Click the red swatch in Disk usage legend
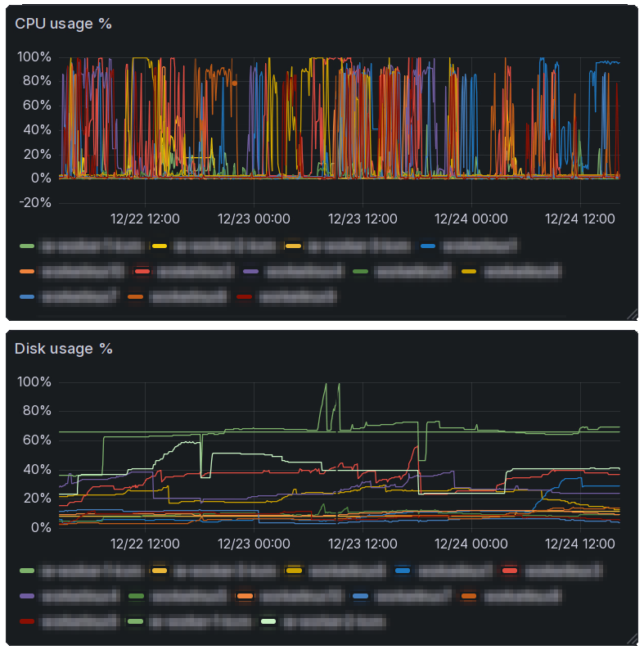This screenshot has height=650, width=644. pos(509,571)
